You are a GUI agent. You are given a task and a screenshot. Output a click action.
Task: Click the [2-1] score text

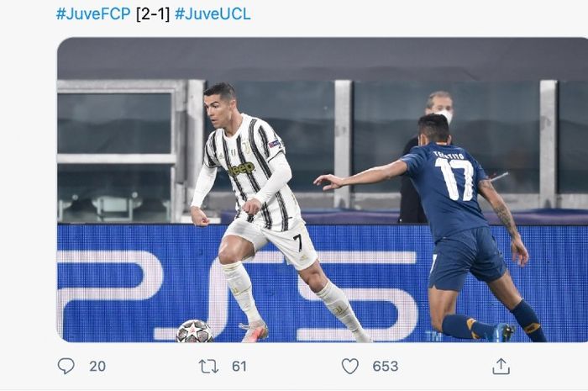(x=153, y=14)
